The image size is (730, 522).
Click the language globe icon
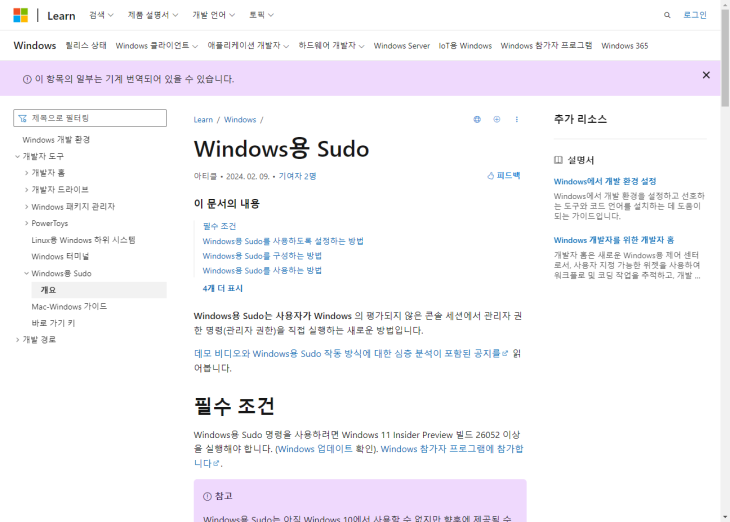(x=477, y=119)
